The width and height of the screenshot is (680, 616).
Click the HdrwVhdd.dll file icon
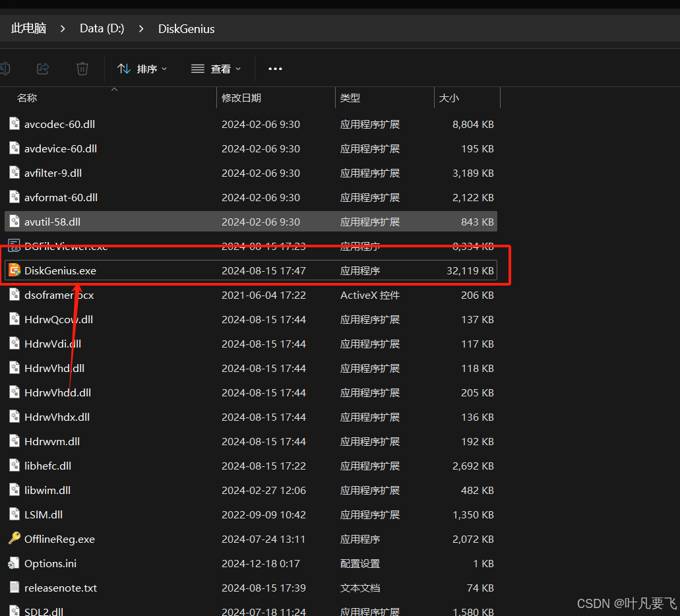click(x=15, y=392)
